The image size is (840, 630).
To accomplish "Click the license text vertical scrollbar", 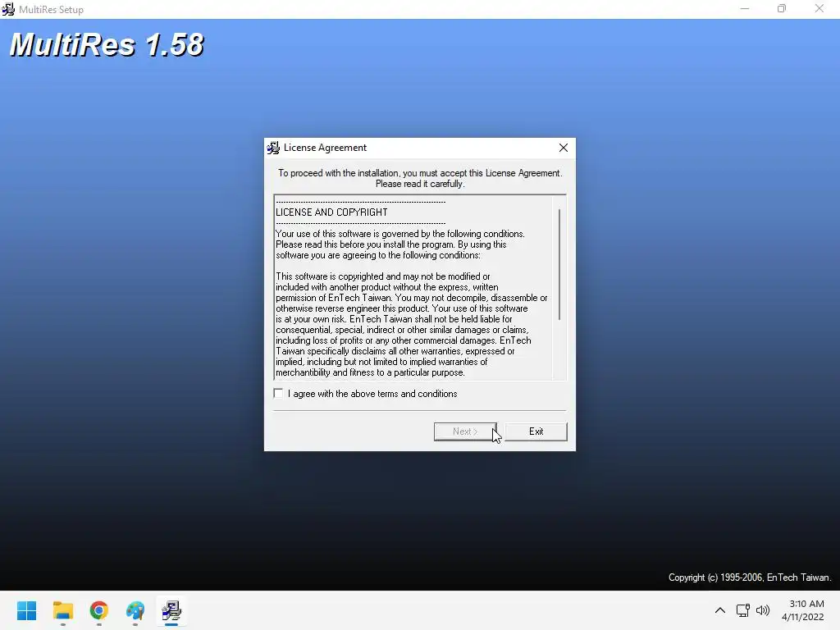I will coord(559,265).
